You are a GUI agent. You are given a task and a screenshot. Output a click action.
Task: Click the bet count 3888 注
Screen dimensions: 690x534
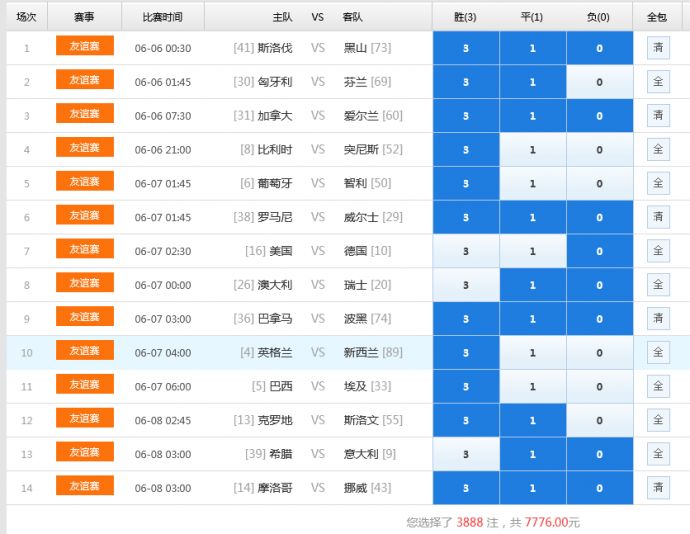tap(477, 523)
